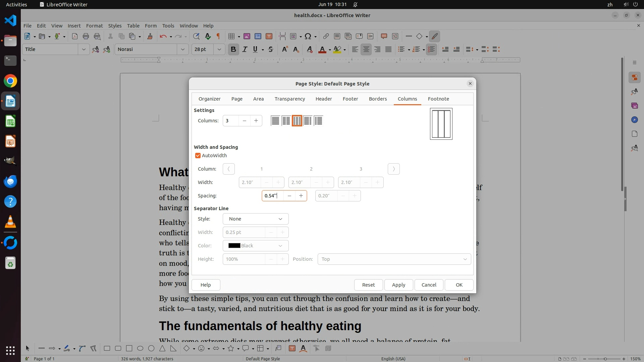Toggle Formatting Marks pilcrow icon

pos(218,36)
